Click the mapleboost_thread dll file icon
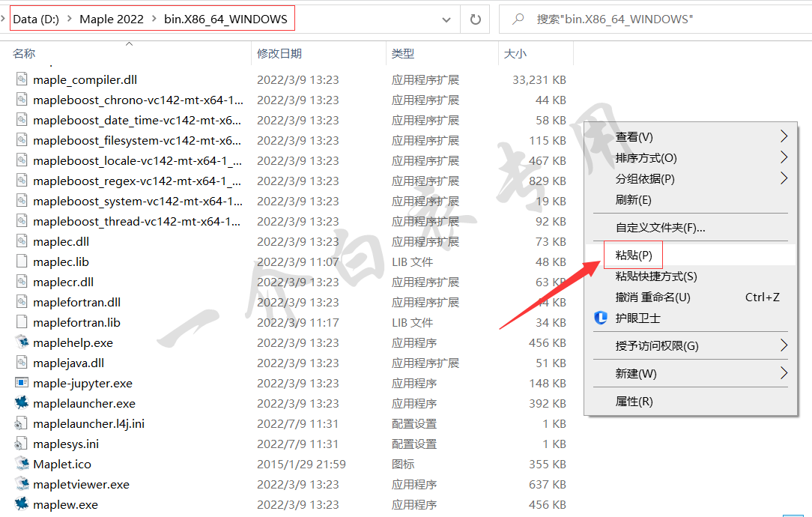The width and height of the screenshot is (812, 517). (22, 220)
